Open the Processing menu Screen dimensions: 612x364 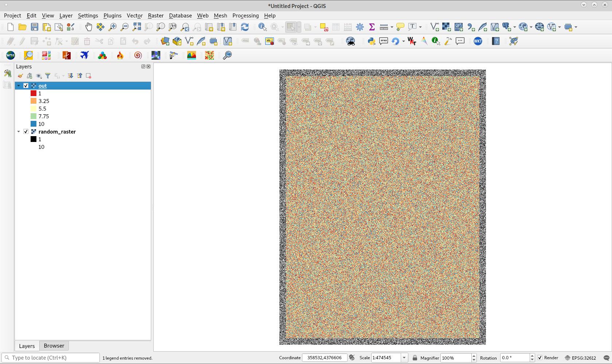pos(246,16)
